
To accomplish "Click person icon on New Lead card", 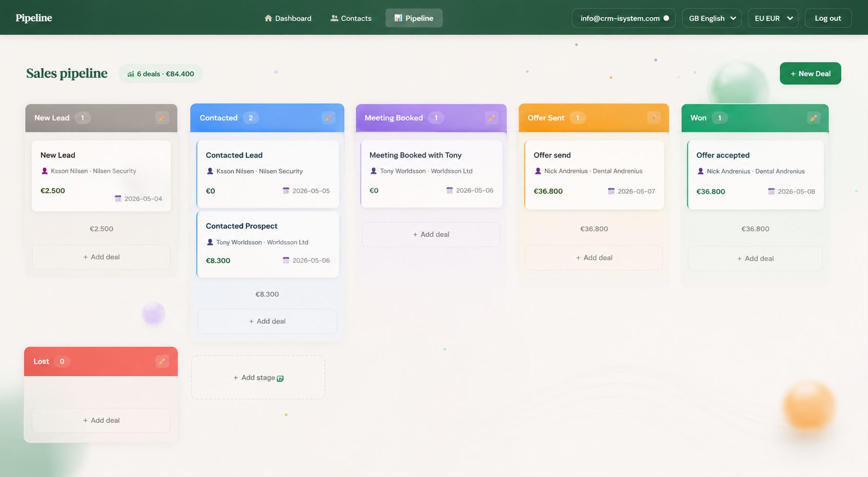I will pyautogui.click(x=45, y=171).
